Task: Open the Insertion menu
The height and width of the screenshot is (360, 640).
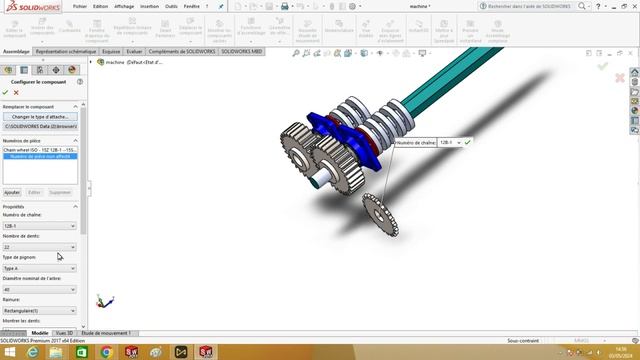Action: (x=149, y=6)
